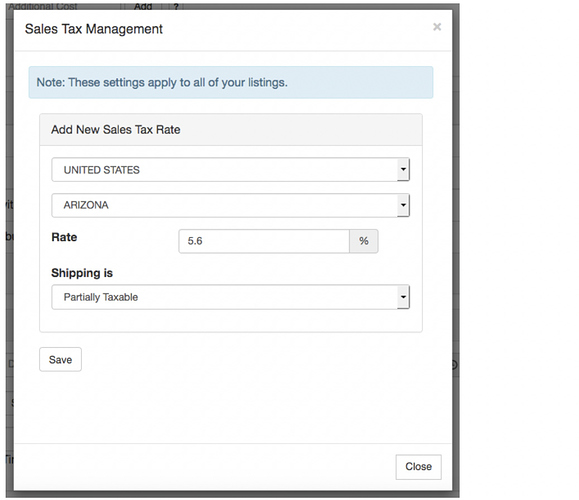Screen dimensions: 579x500
Task: Click the Shipping is label
Action: 82,273
